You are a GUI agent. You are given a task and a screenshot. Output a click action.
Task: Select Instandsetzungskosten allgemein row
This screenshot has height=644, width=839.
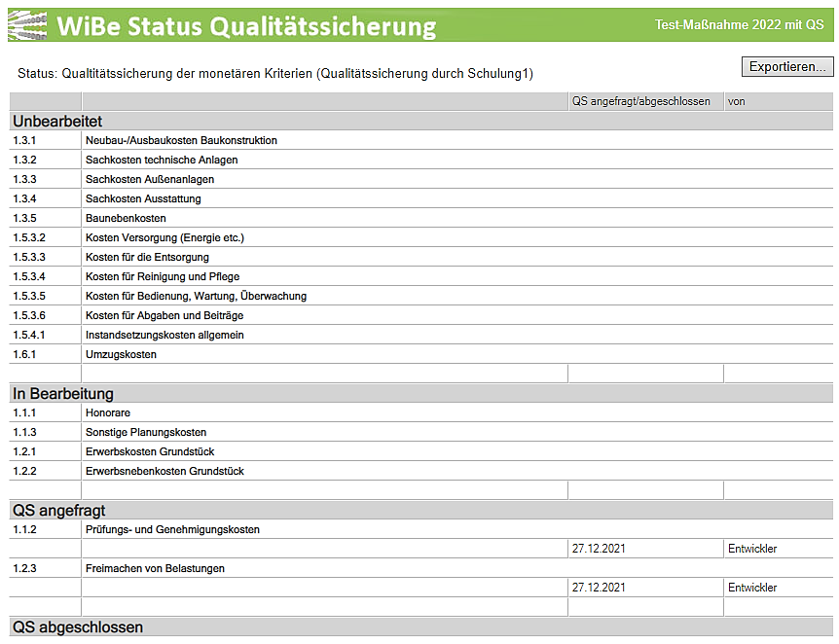pyautogui.click(x=164, y=335)
